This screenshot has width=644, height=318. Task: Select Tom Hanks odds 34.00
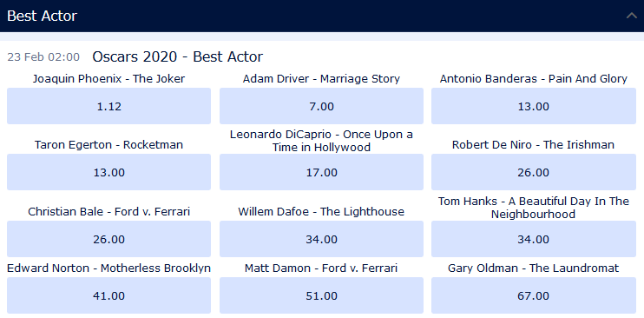click(534, 239)
